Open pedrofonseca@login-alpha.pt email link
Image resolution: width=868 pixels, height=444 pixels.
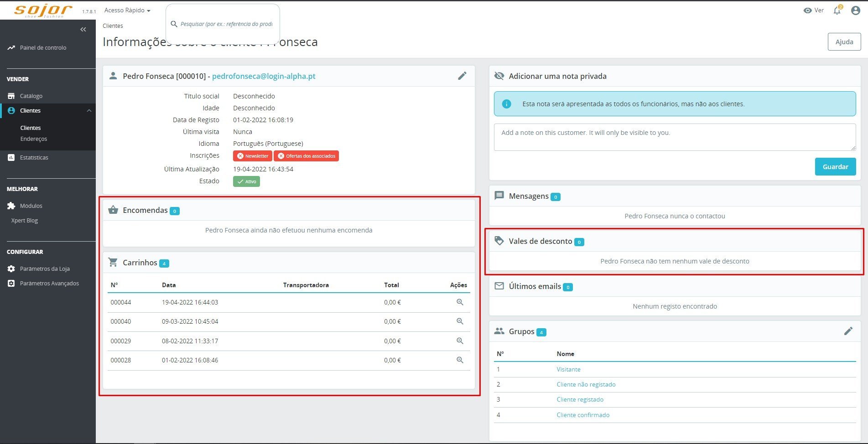click(264, 76)
